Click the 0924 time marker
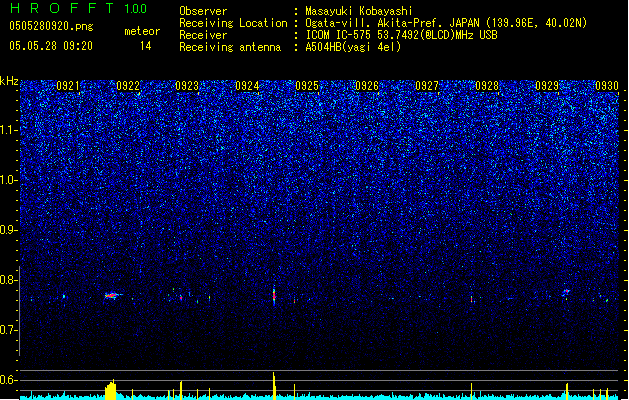629x400 pixels. pyautogui.click(x=247, y=86)
